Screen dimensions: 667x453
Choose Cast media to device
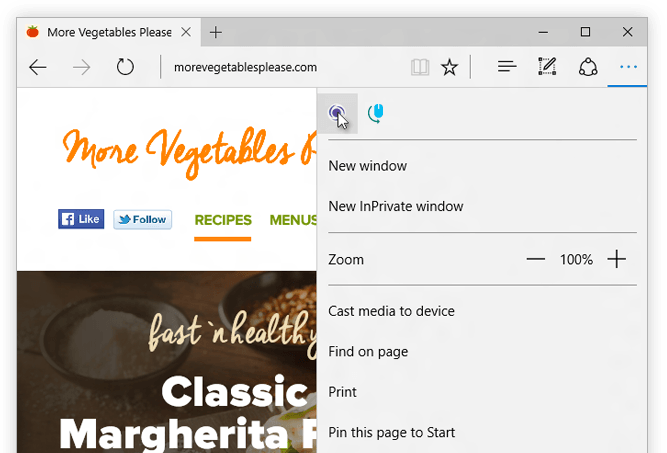(391, 311)
